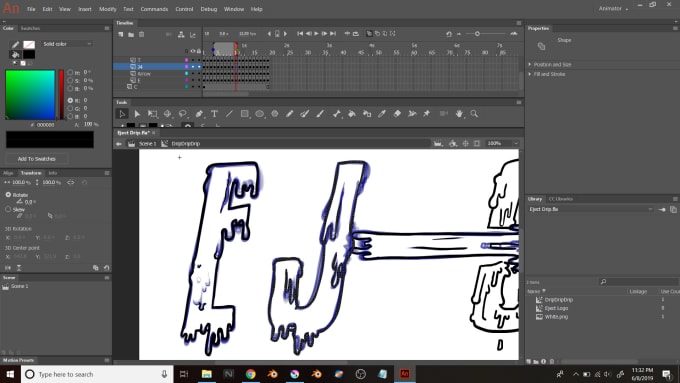The image size is (680, 383).
Task: Open Library document dropdown Eject Drip.fla
Action: 591,209
